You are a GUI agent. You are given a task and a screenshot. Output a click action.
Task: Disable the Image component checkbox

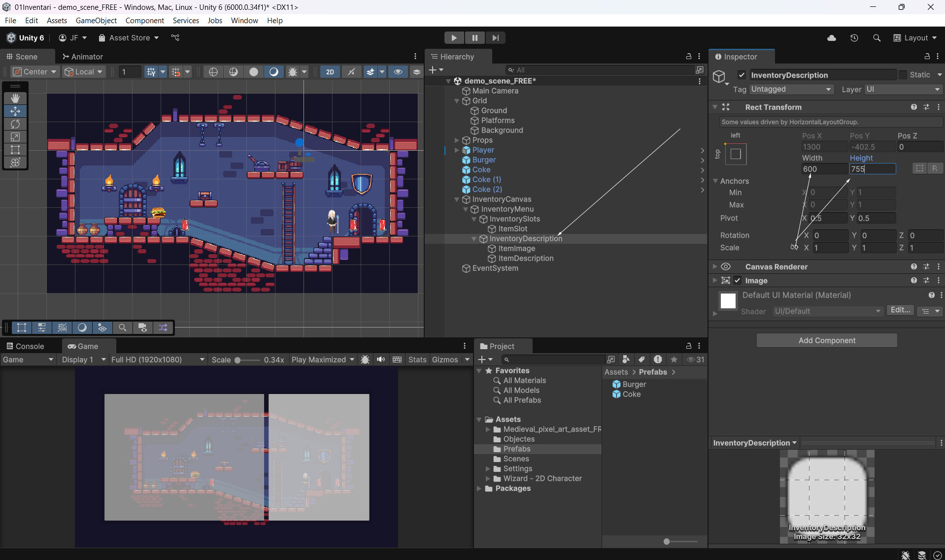(738, 281)
